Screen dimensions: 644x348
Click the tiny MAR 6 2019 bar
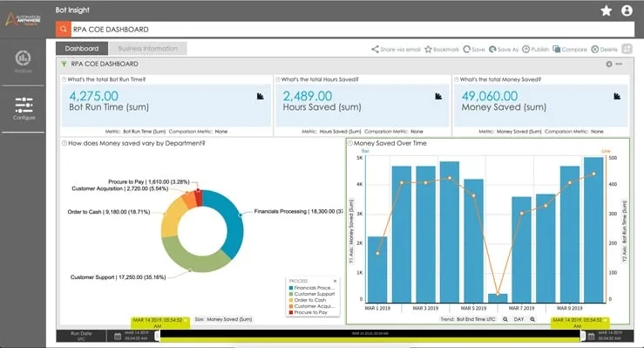(x=498, y=298)
